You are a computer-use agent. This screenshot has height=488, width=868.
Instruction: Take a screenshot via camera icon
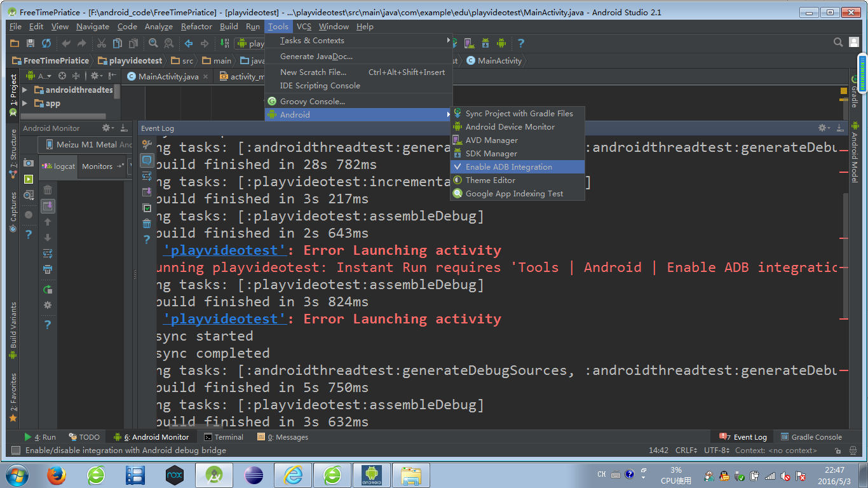[29, 163]
